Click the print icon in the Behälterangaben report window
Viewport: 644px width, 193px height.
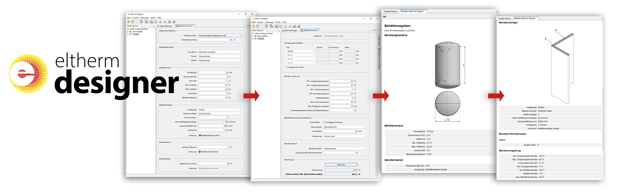[384, 16]
